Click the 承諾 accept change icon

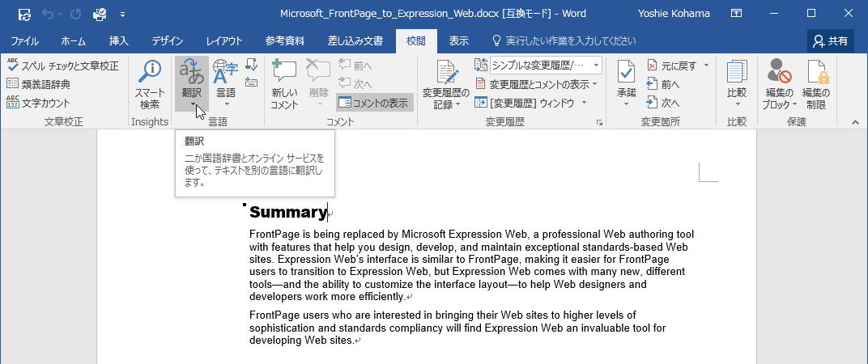click(626, 73)
